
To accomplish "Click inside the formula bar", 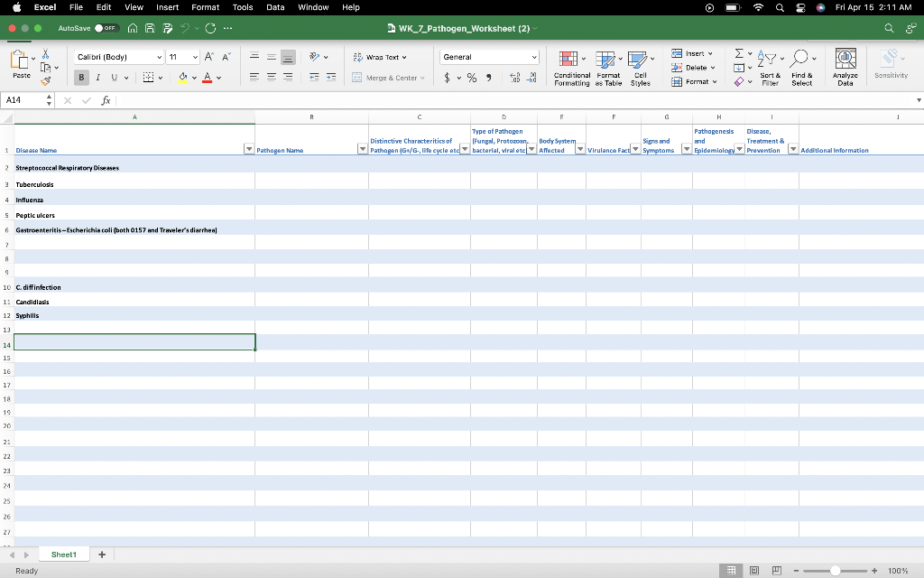I will pyautogui.click(x=271, y=100).
